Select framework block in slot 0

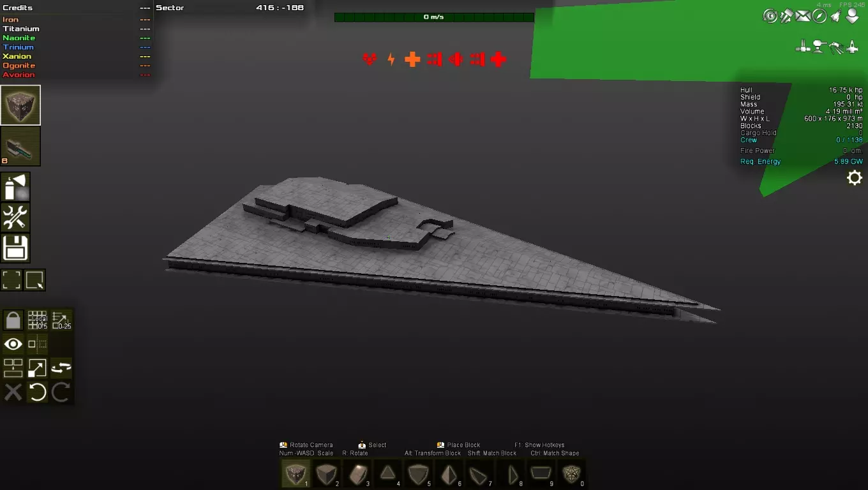click(x=571, y=474)
